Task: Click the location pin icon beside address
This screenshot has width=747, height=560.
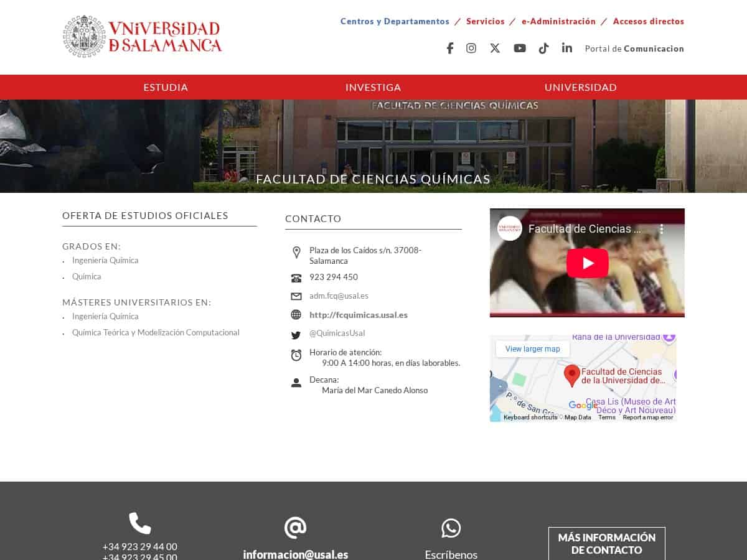Action: click(296, 253)
